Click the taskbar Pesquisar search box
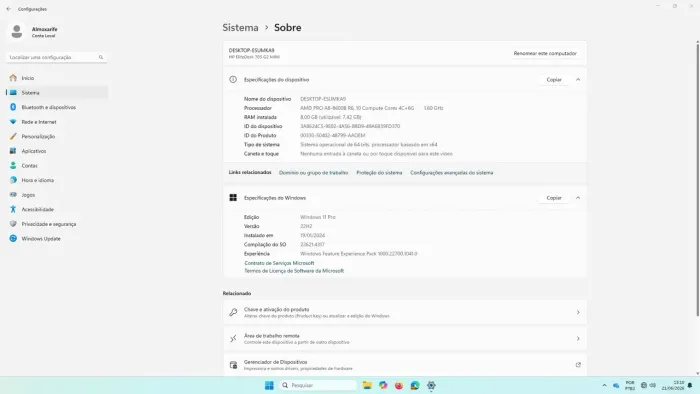The width and height of the screenshot is (700, 394). pyautogui.click(x=318, y=386)
